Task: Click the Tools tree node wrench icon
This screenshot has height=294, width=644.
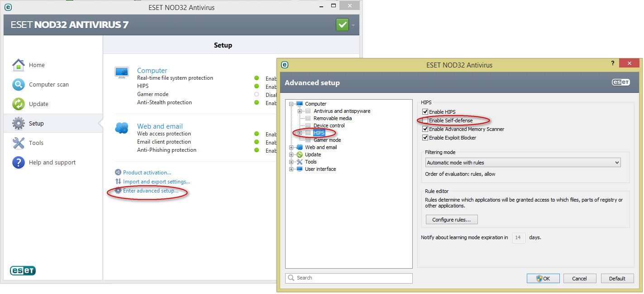Action: 300,162
